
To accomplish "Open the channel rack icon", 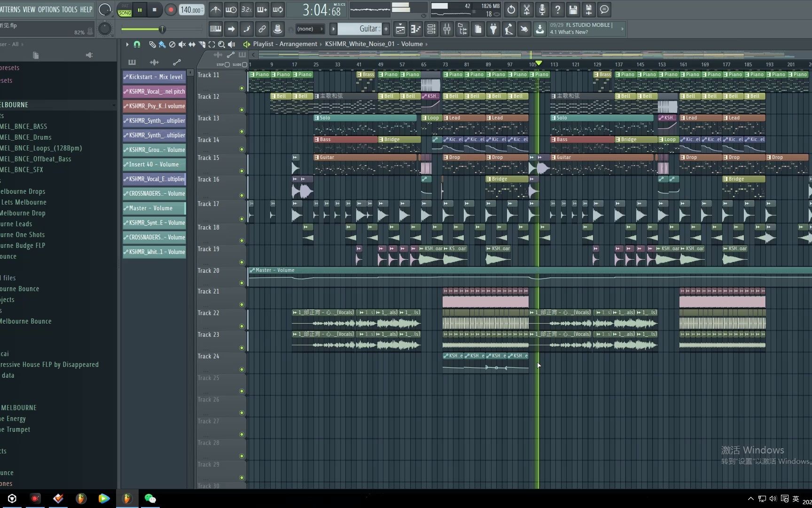I will (x=431, y=29).
